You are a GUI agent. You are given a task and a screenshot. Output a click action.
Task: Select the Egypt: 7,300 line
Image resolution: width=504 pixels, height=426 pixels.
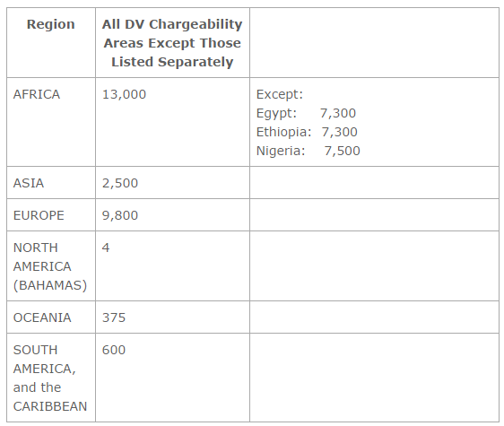tap(306, 113)
